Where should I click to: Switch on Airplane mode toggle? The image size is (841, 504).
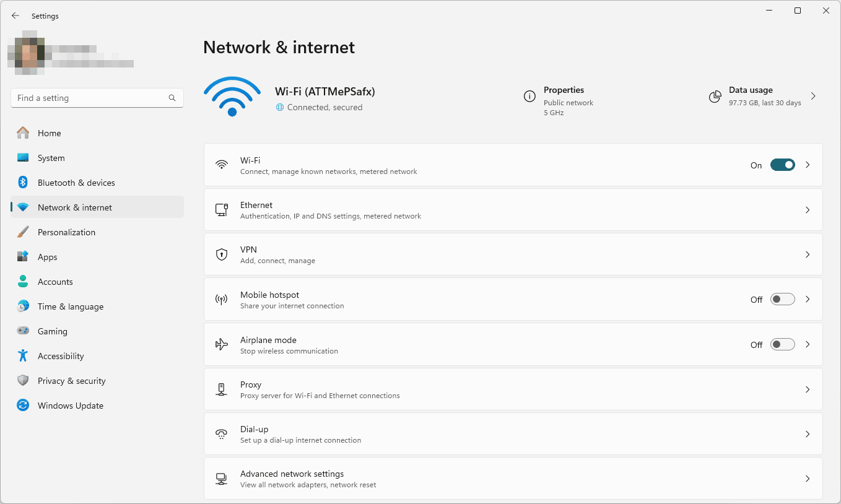[x=782, y=345]
